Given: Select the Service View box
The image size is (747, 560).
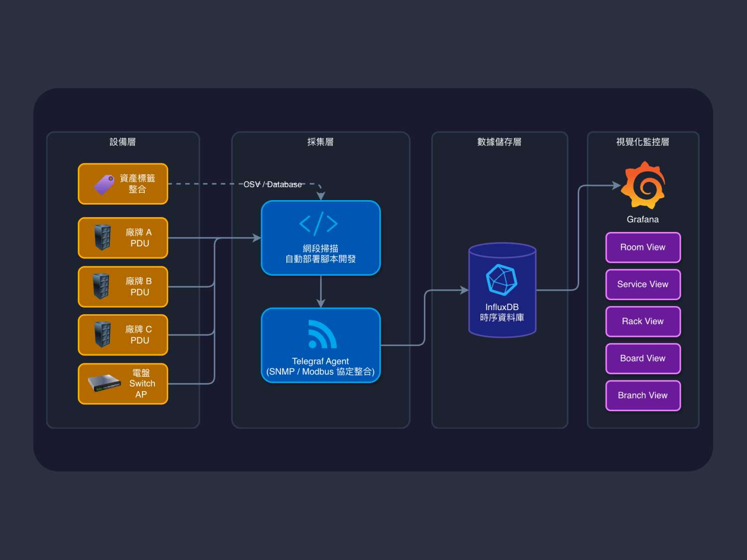Looking at the screenshot, I should pyautogui.click(x=642, y=284).
